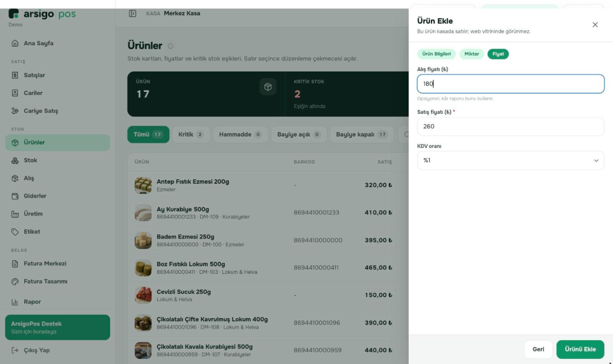Open the Cariye Satış sidebar item
Screen dimensions: 613x364
tap(58, 111)
